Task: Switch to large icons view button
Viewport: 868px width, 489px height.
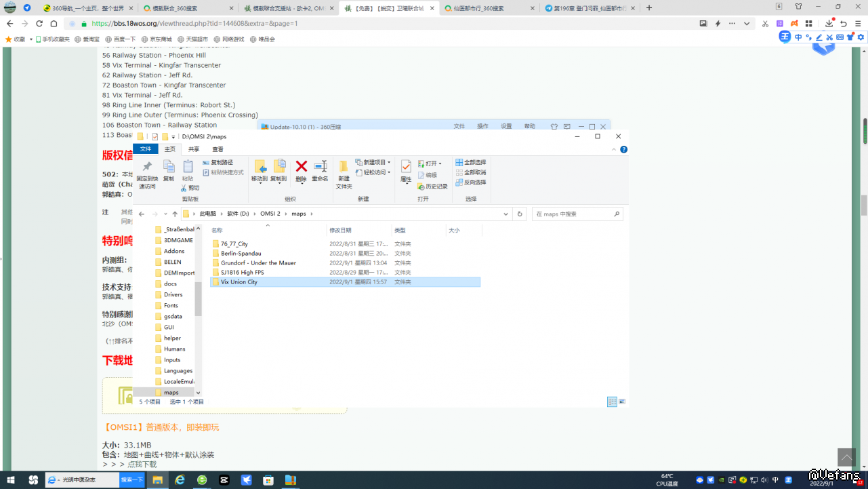Action: [x=622, y=402]
